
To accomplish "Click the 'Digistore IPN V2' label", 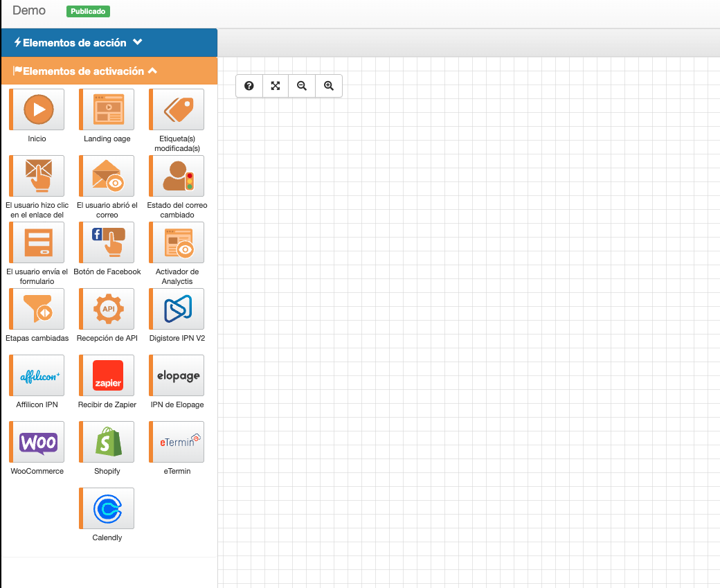I will (177, 338).
